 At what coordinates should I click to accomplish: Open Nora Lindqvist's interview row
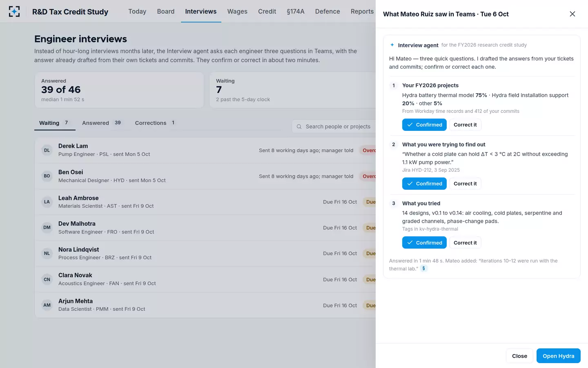(205, 254)
